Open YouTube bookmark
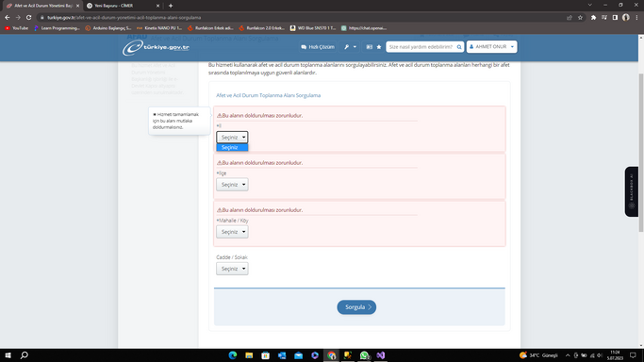644x362 pixels. click(17, 28)
